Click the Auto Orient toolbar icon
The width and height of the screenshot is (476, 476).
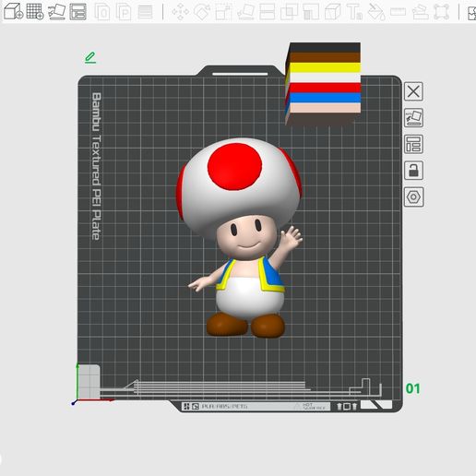pos(57,12)
